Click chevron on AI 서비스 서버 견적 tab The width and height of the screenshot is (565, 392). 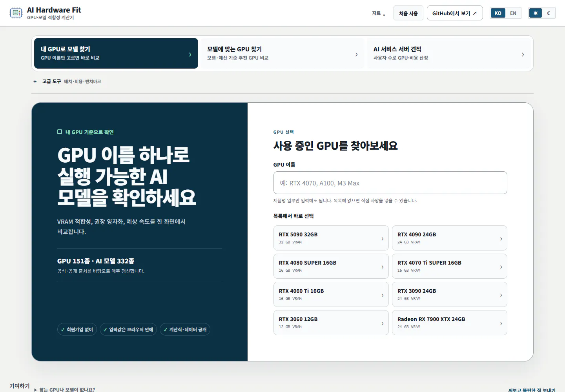[523, 54]
